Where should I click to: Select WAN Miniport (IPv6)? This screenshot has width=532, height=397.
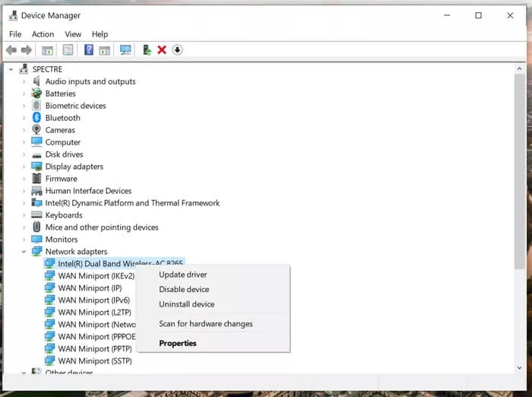pyautogui.click(x=94, y=300)
